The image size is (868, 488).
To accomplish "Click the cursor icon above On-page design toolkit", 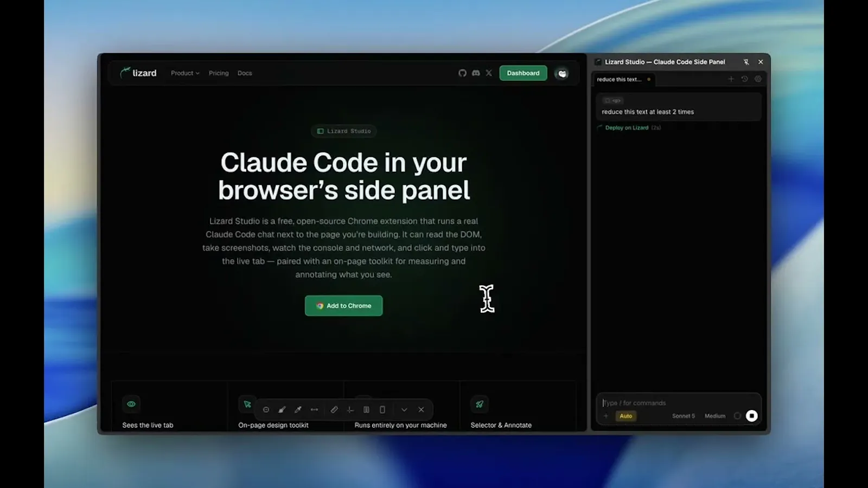I will (247, 404).
